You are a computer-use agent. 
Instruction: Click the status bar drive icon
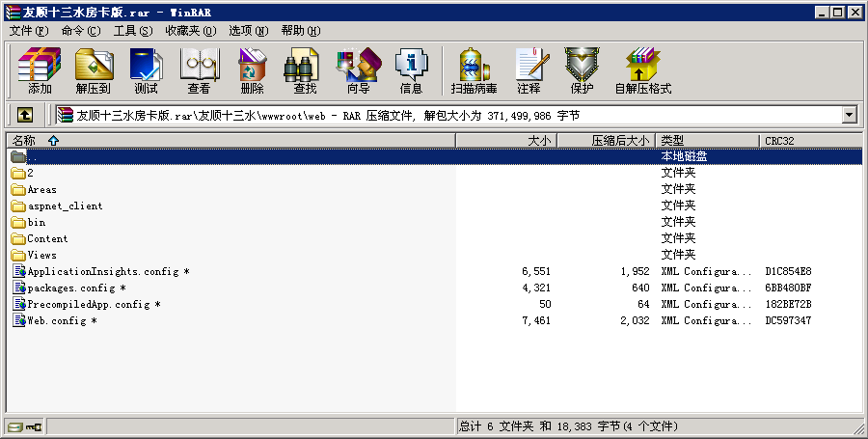[15, 426]
